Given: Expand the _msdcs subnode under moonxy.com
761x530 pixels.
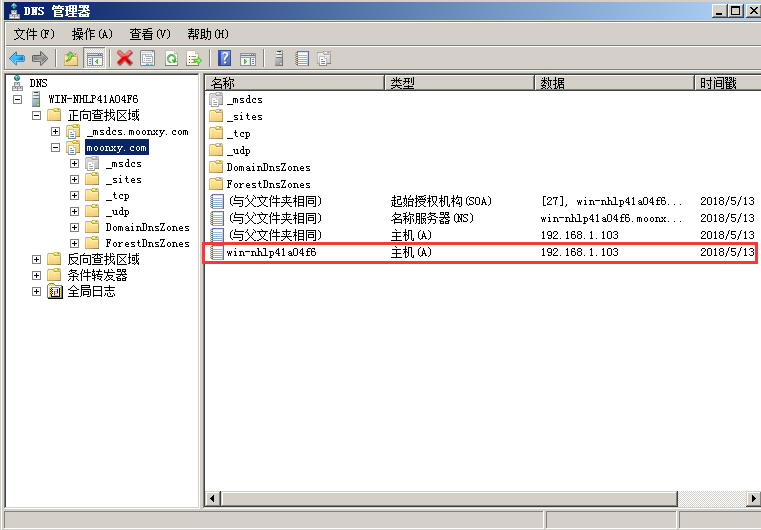Looking at the screenshot, I should click(x=74, y=164).
